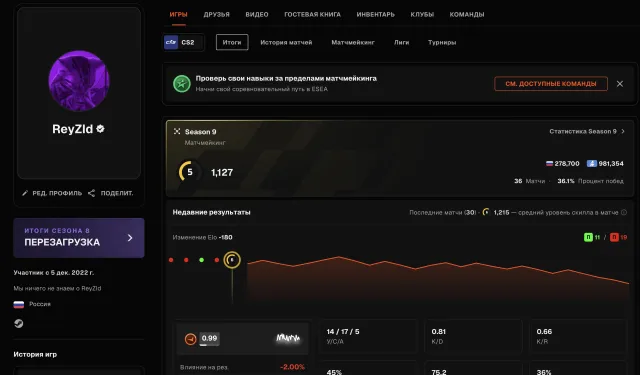Click the info icon after средний уровень скилла
The width and height of the screenshot is (640, 375).
coord(624,212)
